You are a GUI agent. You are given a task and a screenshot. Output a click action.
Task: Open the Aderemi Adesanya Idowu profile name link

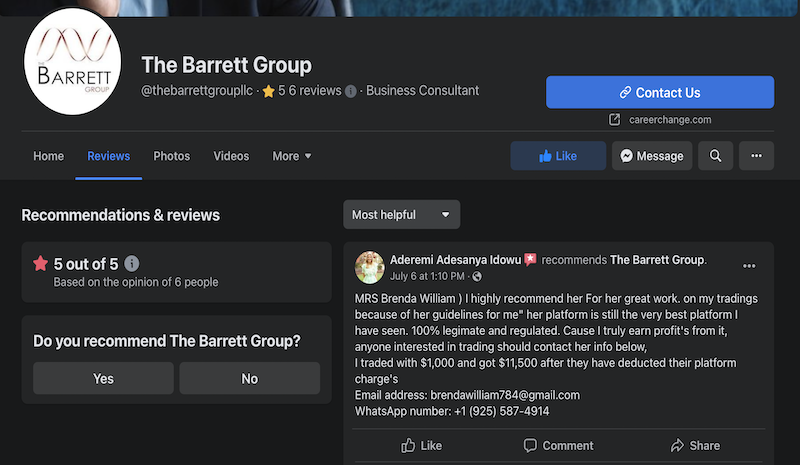coord(455,260)
